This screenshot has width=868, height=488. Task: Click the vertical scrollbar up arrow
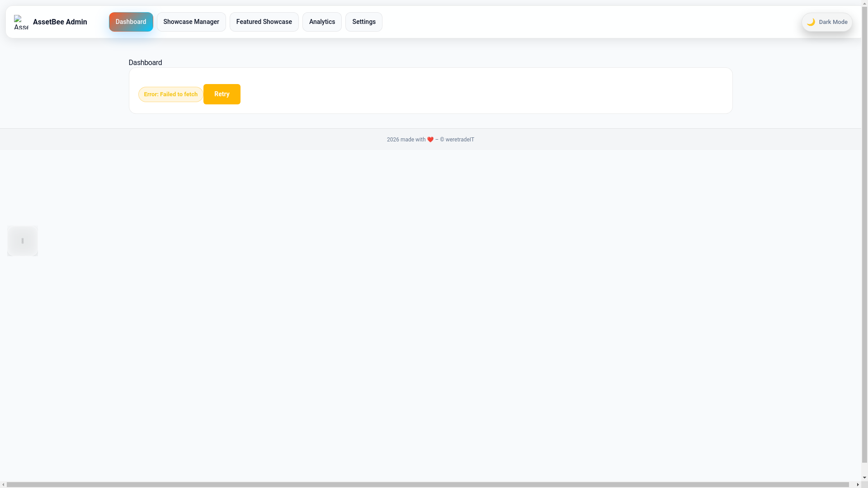865,3
